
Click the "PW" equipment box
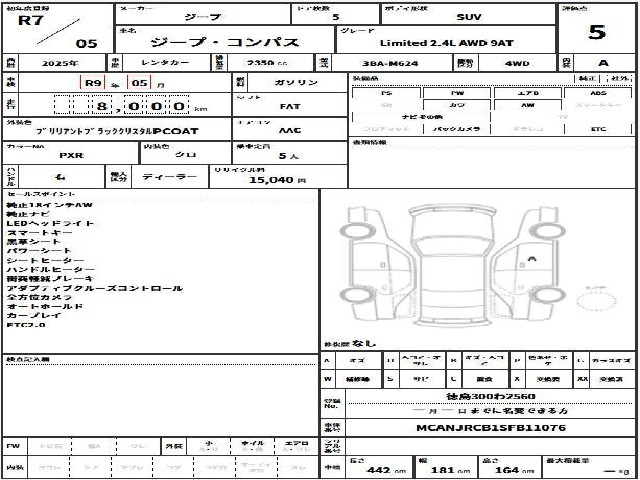457,93
